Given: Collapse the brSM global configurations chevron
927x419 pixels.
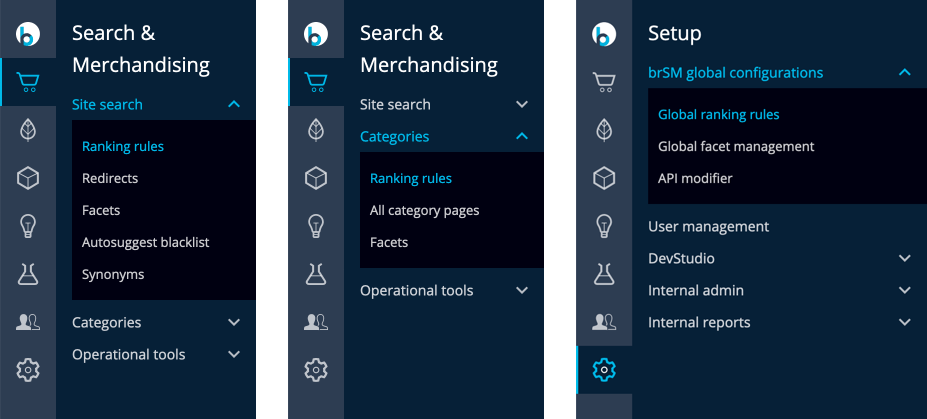Looking at the screenshot, I should [x=905, y=73].
